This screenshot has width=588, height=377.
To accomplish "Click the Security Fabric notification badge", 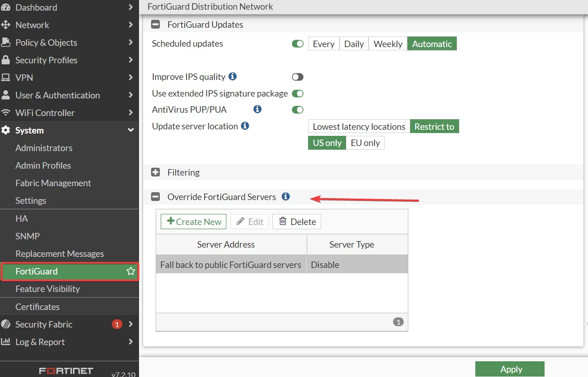I will click(117, 324).
